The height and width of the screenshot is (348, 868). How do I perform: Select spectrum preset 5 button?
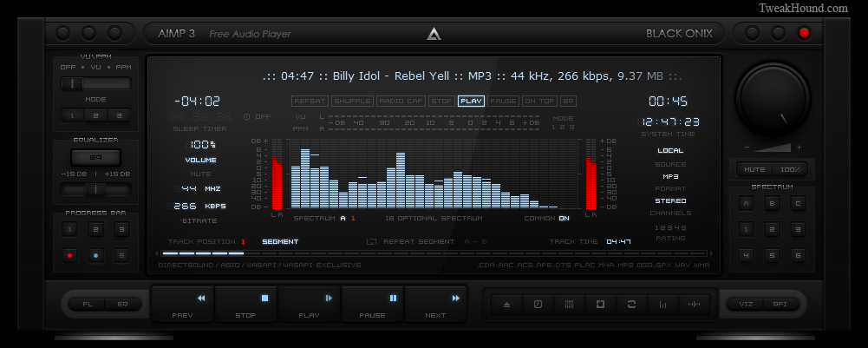[x=772, y=255]
